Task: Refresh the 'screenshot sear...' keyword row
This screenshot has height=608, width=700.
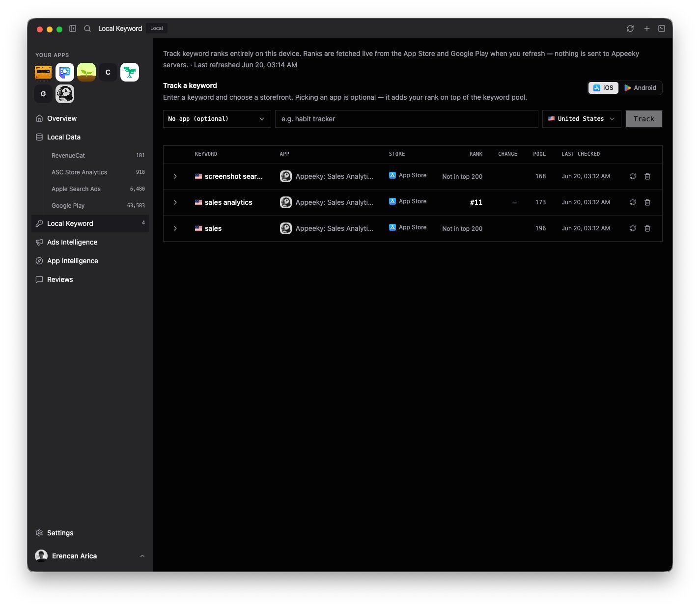Action: click(633, 176)
